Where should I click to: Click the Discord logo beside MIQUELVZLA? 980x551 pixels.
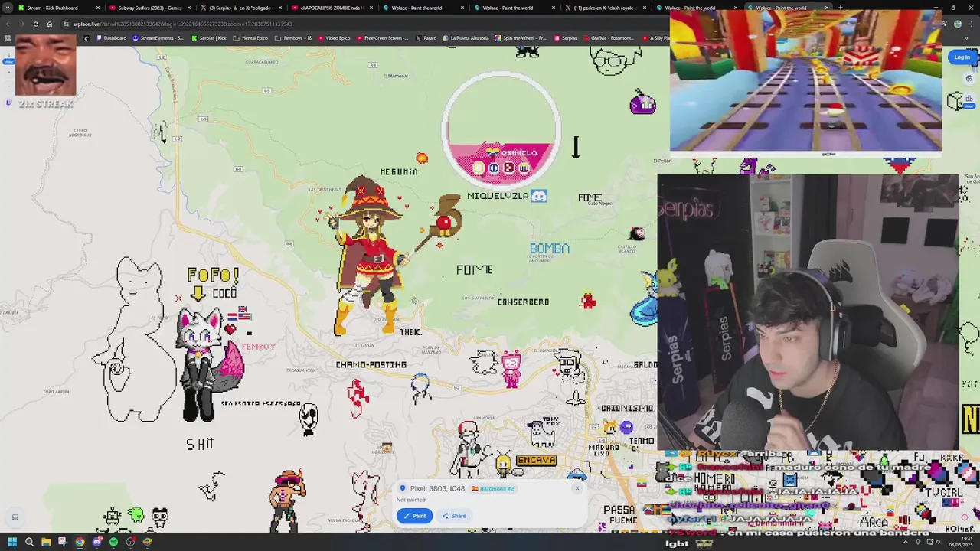pyautogui.click(x=539, y=196)
